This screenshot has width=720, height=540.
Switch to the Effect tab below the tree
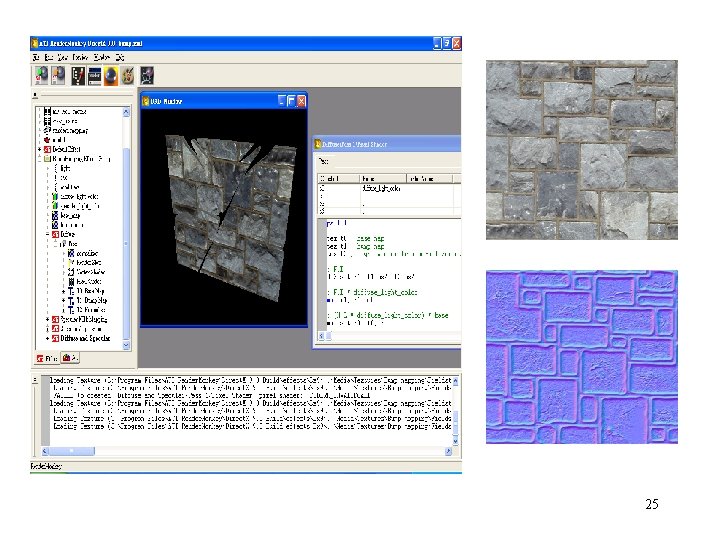(47, 358)
